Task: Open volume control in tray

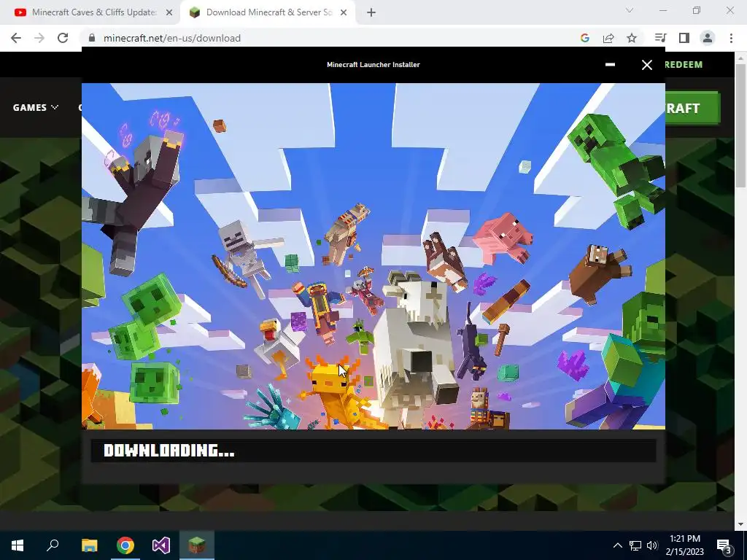Action: pos(652,545)
